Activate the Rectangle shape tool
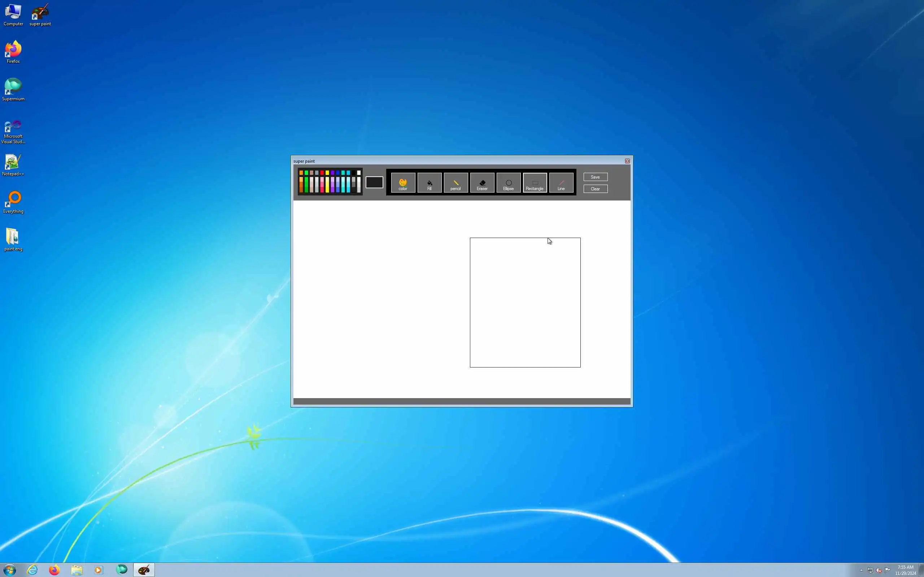Viewport: 924px width, 577px height. (535, 183)
